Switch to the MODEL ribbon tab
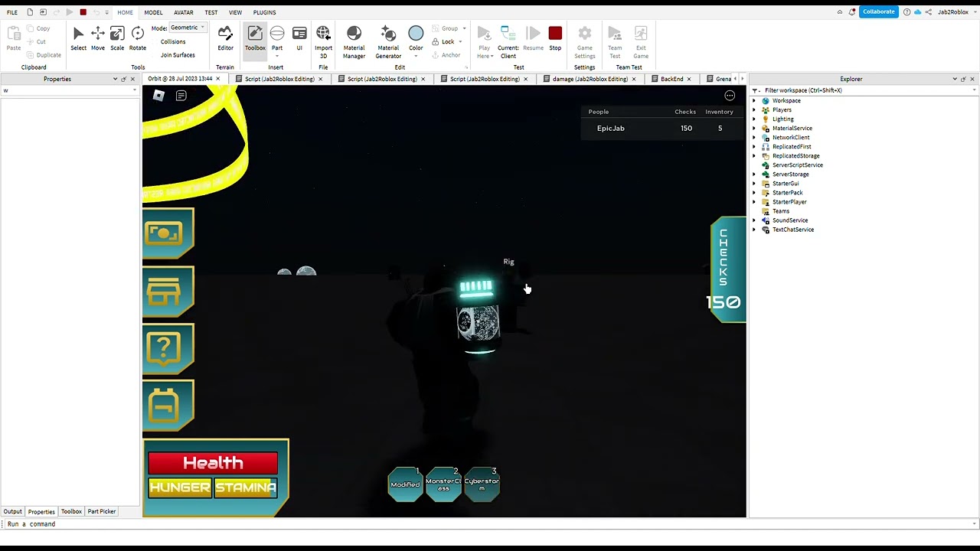Image resolution: width=980 pixels, height=551 pixels. coord(153,12)
